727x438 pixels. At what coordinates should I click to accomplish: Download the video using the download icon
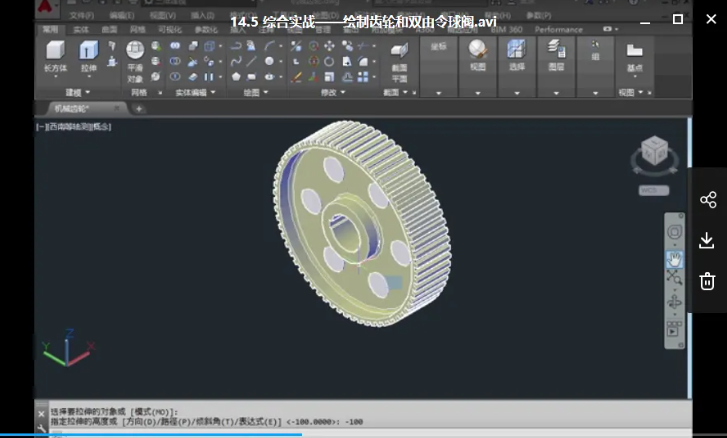click(707, 240)
